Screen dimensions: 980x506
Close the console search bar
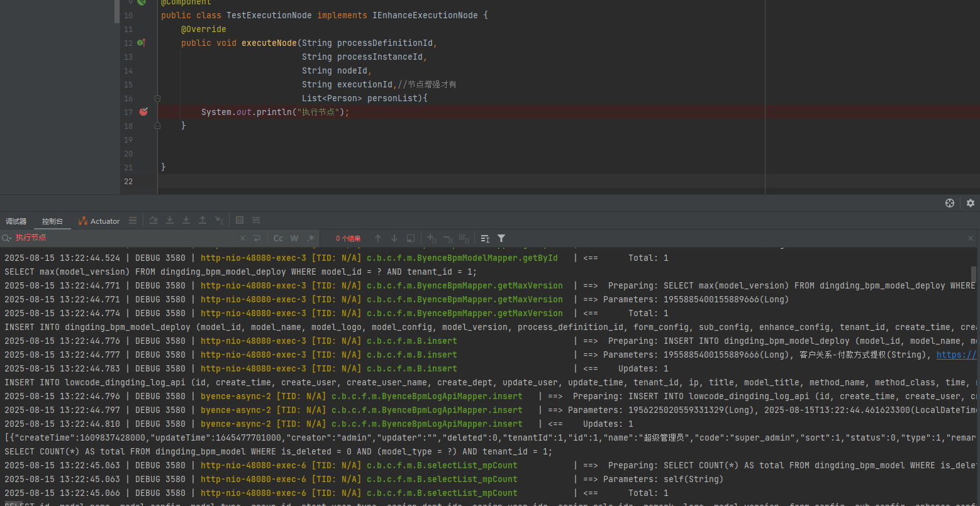(971, 238)
